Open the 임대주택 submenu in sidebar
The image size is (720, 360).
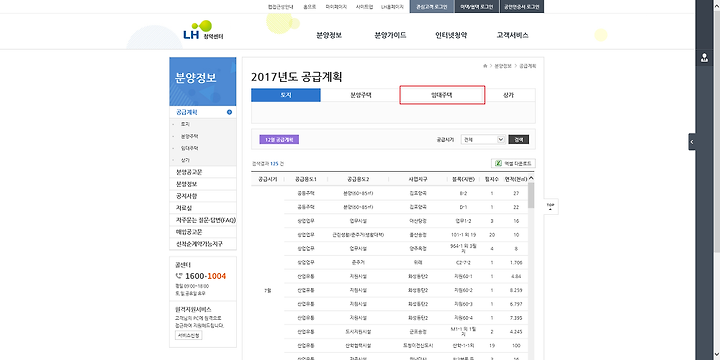coord(190,148)
